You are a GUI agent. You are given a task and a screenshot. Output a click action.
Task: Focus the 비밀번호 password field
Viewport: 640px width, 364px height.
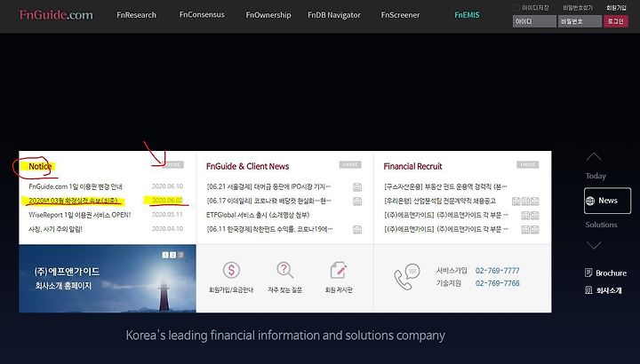pos(580,21)
